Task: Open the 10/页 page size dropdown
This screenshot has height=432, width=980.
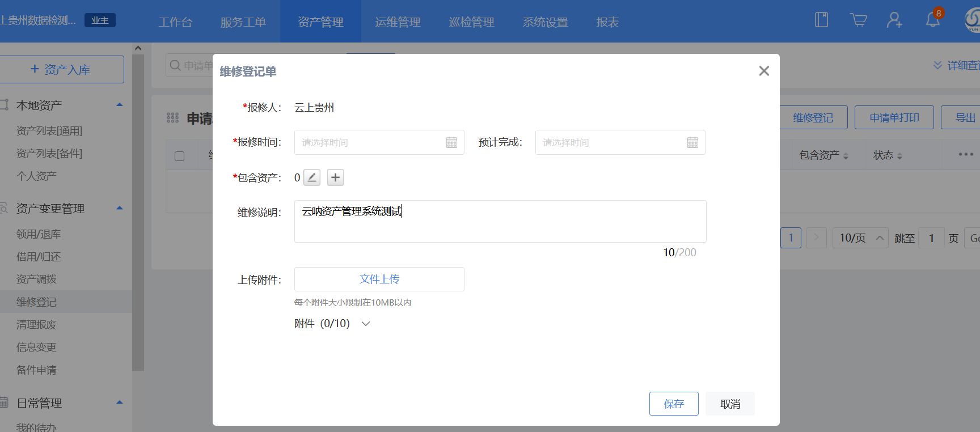Action: [x=860, y=238]
